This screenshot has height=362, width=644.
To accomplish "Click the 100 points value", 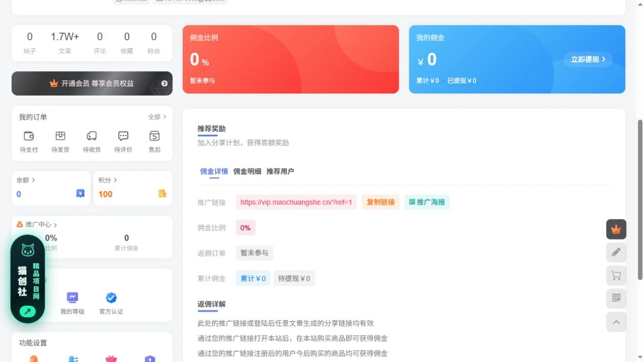I will pos(105,194).
